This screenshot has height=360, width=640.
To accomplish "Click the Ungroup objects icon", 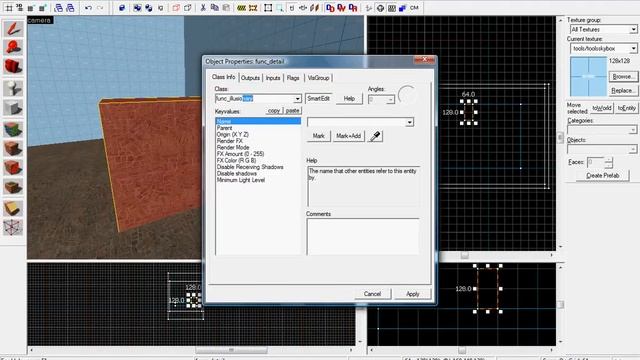I will tap(149, 8).
